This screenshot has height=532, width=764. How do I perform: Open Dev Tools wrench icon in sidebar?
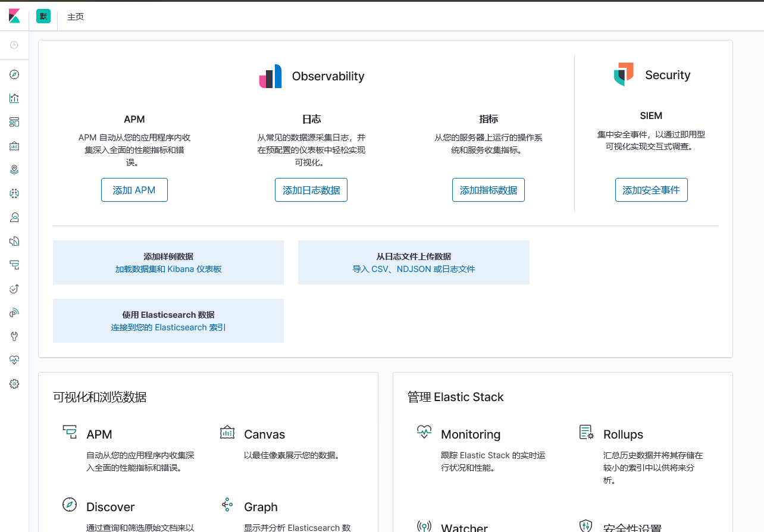[14, 336]
